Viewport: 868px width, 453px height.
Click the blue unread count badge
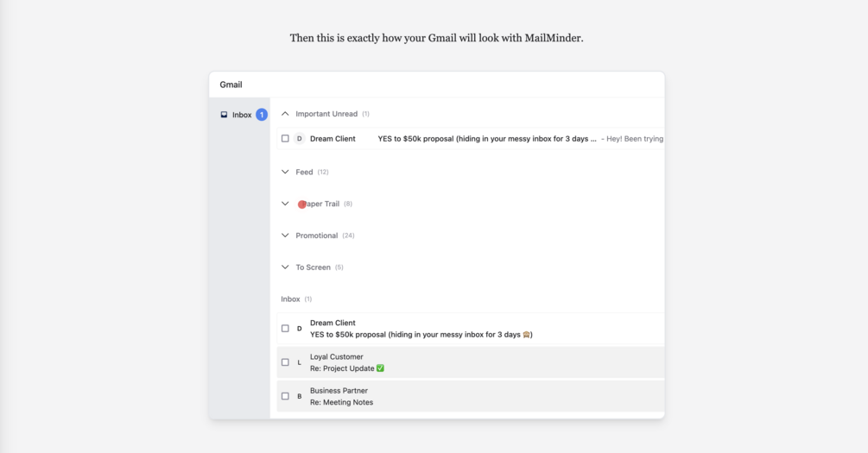click(x=262, y=115)
